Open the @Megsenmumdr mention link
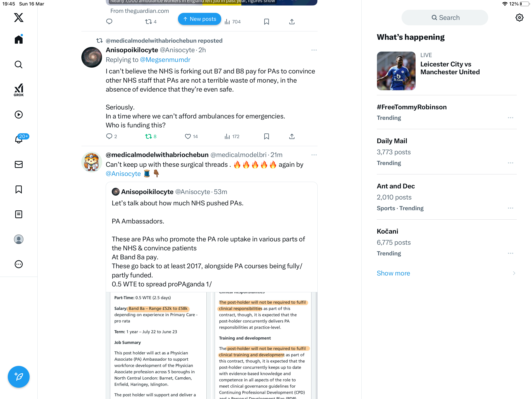 pyautogui.click(x=165, y=60)
